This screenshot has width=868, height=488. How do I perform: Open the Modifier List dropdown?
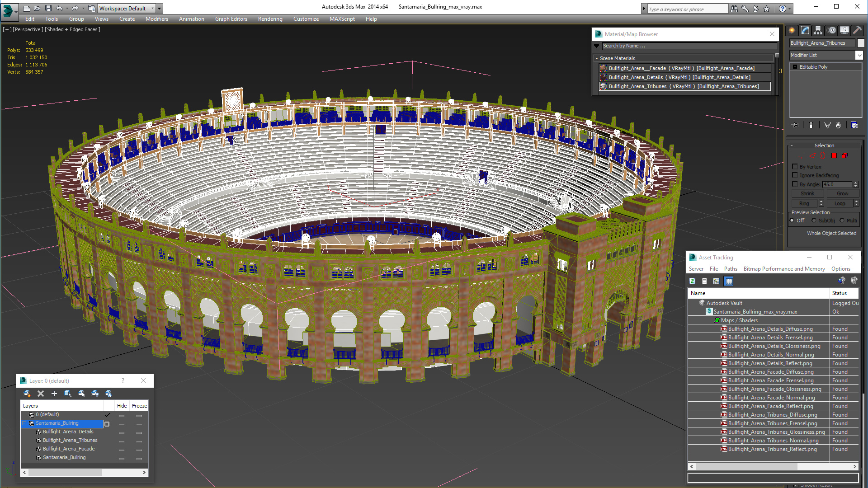point(859,55)
